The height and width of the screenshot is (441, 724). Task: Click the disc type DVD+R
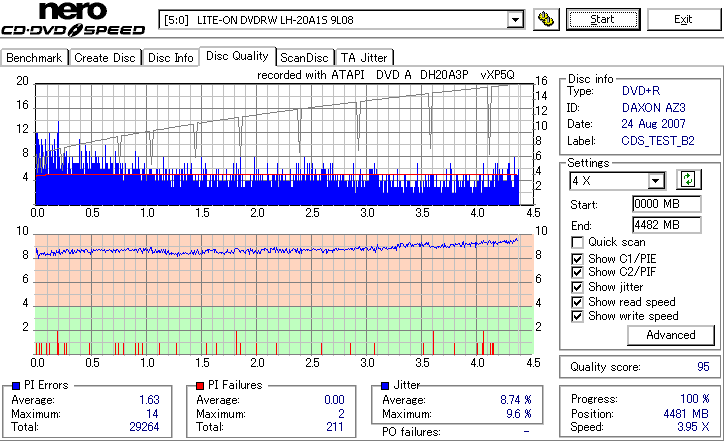click(641, 91)
